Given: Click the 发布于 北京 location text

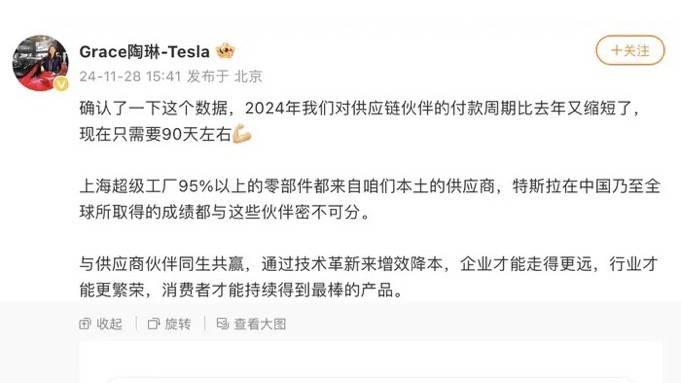Looking at the screenshot, I should (x=225, y=76).
